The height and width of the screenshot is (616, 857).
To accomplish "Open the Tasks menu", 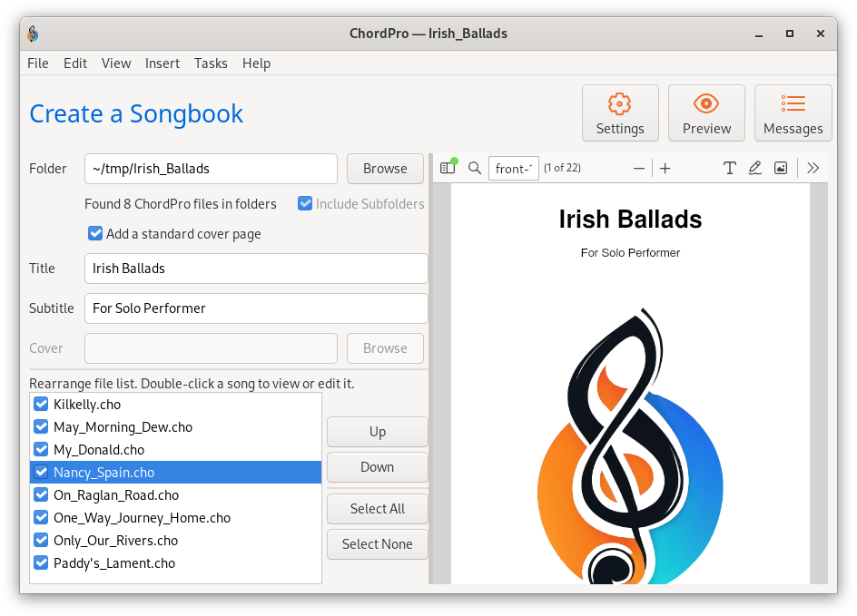I will [x=211, y=64].
